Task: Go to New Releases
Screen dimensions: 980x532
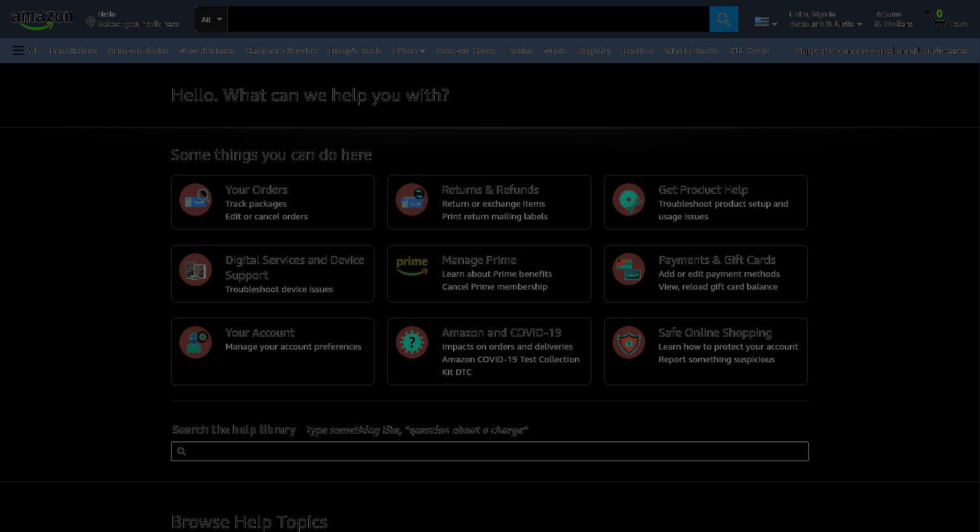Action: click(207, 50)
